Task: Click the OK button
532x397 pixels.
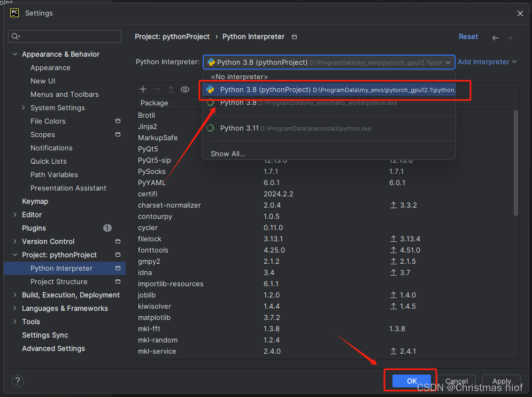Action: [412, 381]
